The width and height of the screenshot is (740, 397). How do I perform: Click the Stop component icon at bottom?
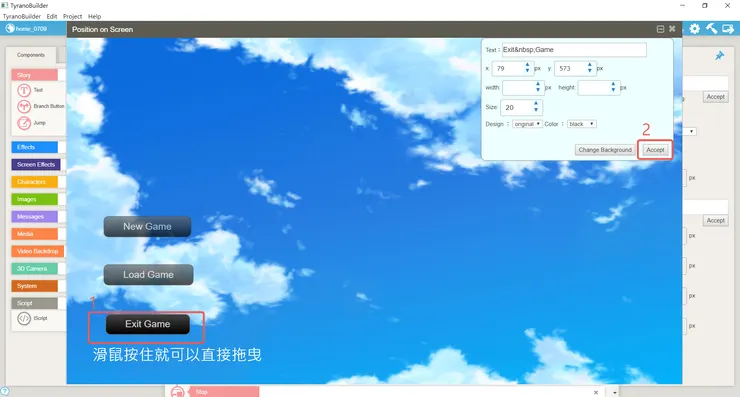[x=177, y=392]
